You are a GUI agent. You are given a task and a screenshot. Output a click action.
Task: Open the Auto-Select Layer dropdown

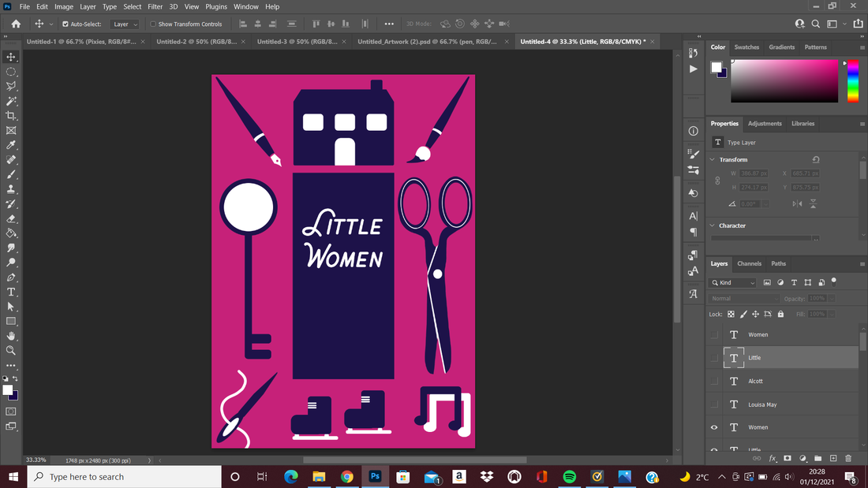click(125, 24)
